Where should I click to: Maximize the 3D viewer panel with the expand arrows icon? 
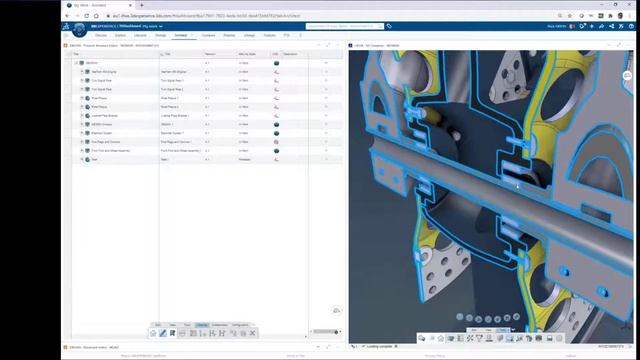[619, 45]
